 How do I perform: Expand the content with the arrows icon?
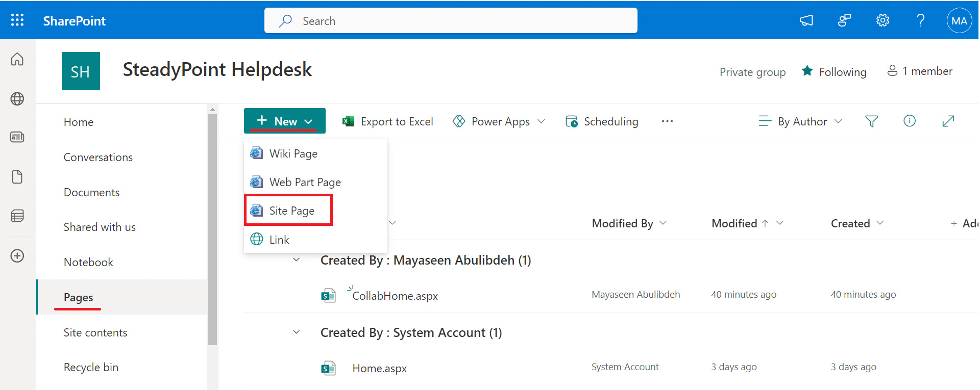click(948, 121)
